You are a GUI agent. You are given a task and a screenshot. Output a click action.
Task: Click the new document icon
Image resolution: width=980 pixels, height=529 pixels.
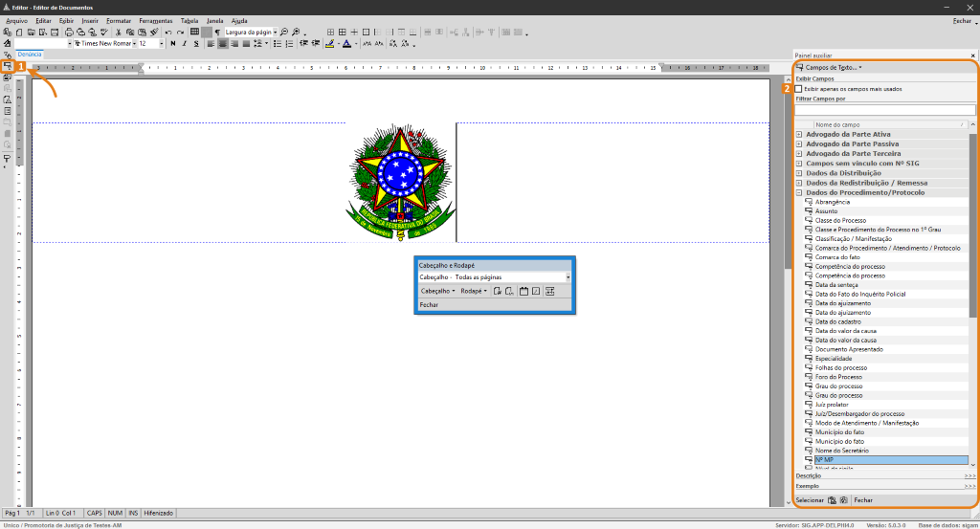tap(19, 32)
